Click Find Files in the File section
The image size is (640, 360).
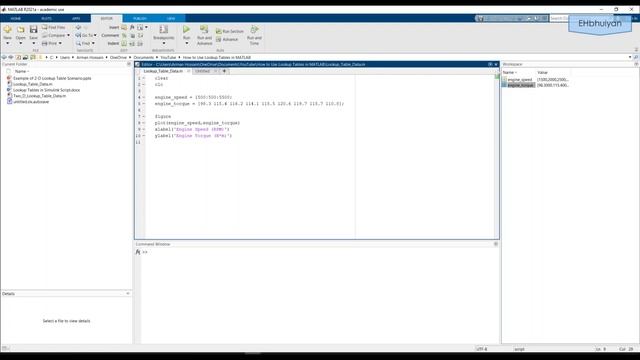pyautogui.click(x=53, y=27)
